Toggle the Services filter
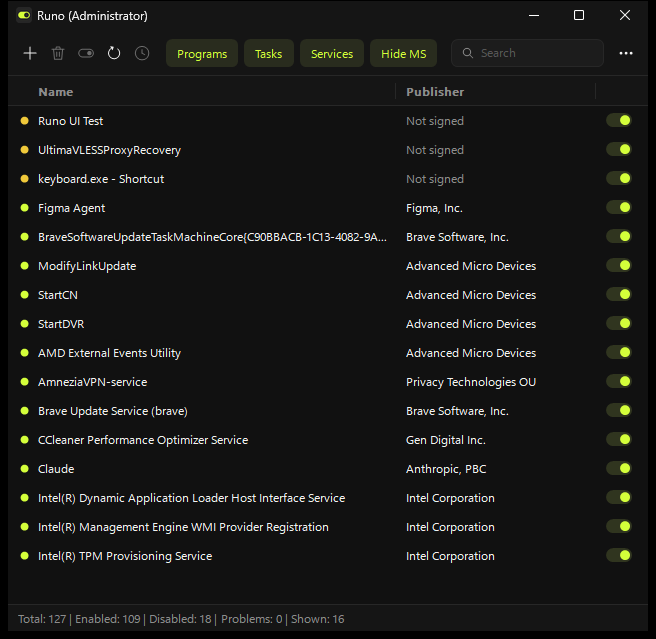Image resolution: width=656 pixels, height=639 pixels. click(x=332, y=54)
